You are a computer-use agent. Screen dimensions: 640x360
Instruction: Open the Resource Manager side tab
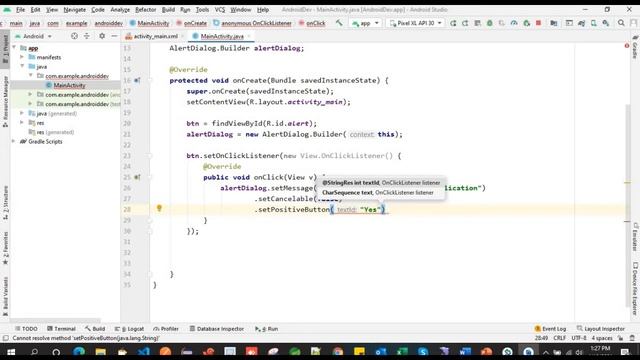pyautogui.click(x=5, y=101)
